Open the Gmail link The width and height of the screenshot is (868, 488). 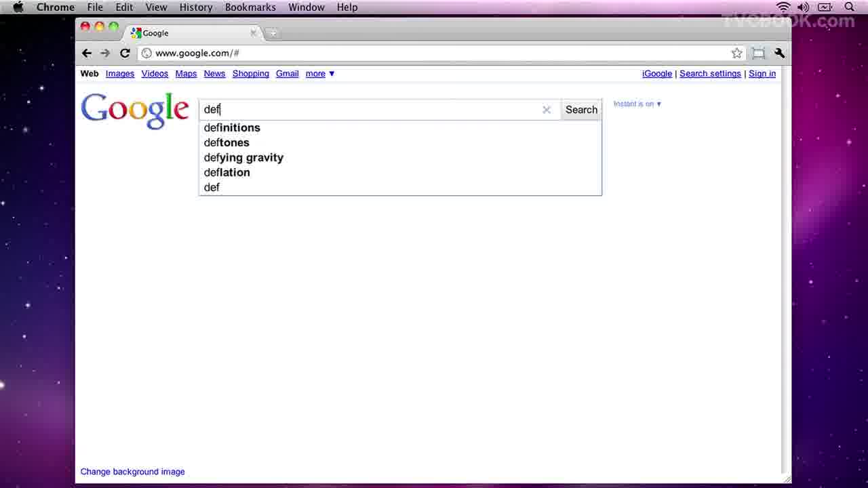tap(288, 73)
